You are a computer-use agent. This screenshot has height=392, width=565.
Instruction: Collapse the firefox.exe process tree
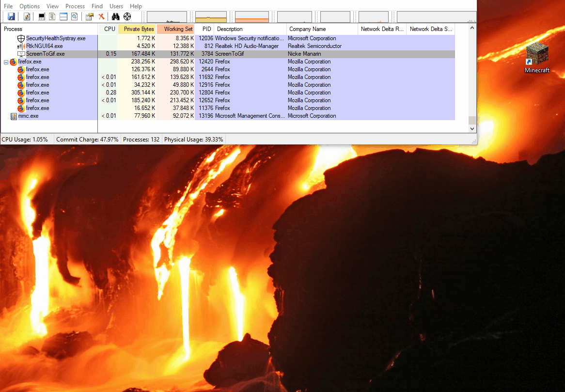point(6,62)
